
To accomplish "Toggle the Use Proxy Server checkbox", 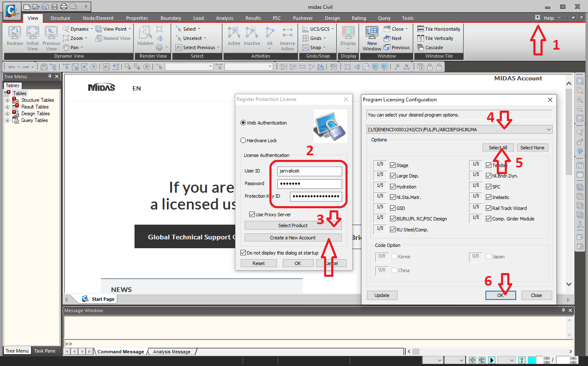I will pyautogui.click(x=252, y=215).
